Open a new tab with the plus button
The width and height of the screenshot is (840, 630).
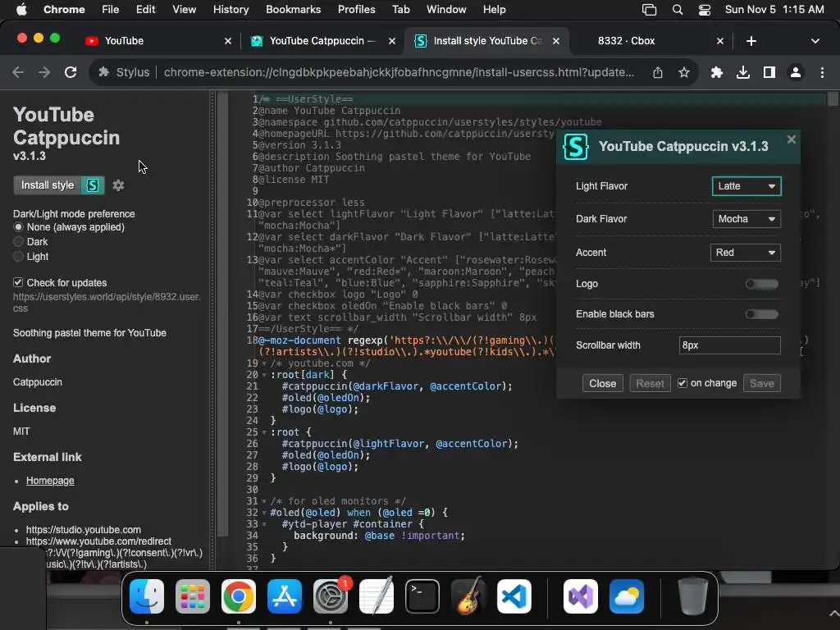pyautogui.click(x=751, y=41)
